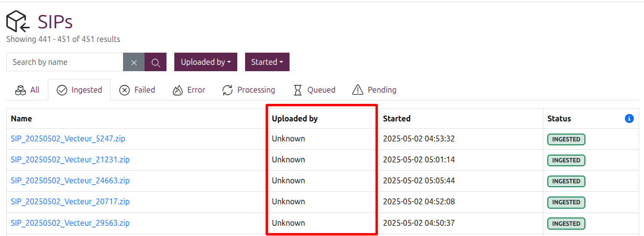Viewport: 644px width, 236px height.
Task: Click INGESTED badge for Vecteur_24663 row
Action: [566, 181]
